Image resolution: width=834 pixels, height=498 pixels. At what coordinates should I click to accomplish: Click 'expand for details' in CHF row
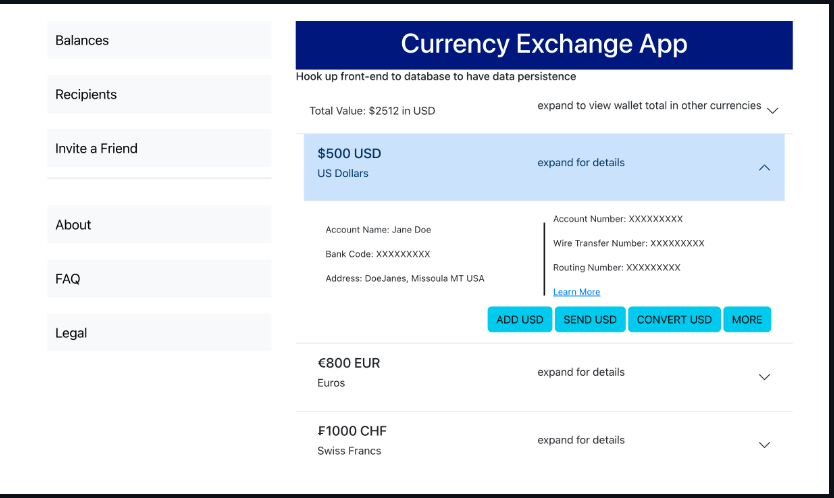pyautogui.click(x=581, y=440)
